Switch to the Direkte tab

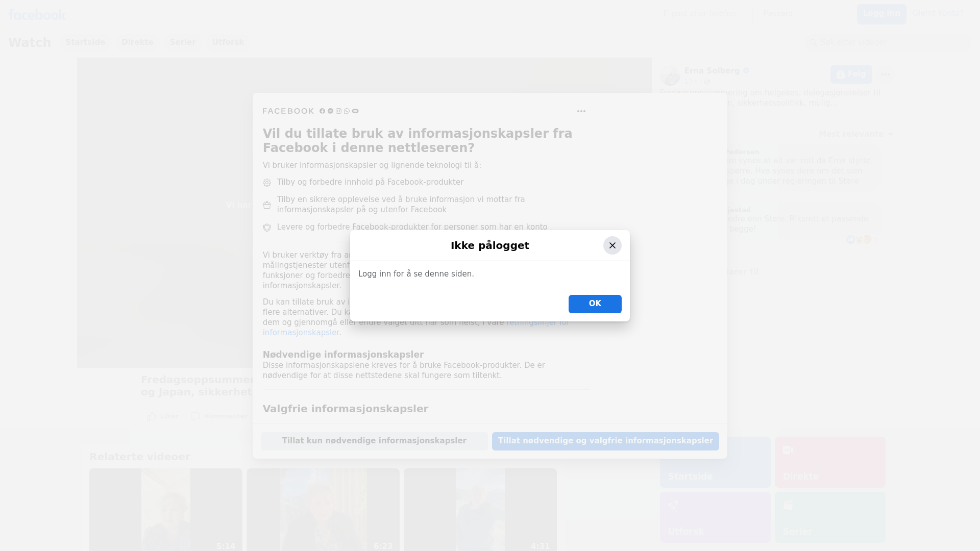(137, 42)
